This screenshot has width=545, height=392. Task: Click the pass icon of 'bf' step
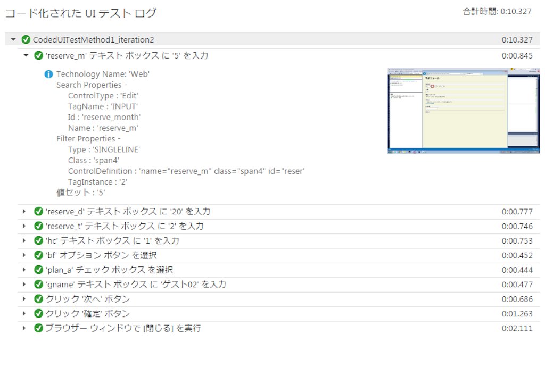pyautogui.click(x=38, y=255)
